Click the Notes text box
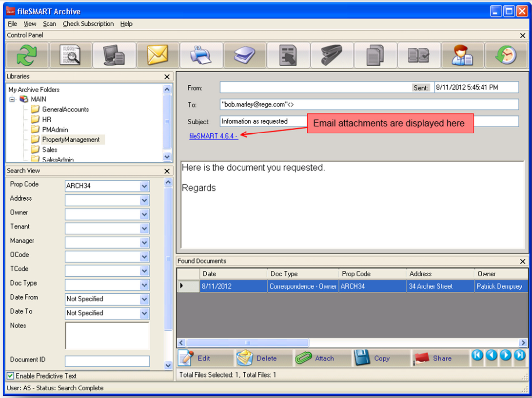 tap(107, 336)
